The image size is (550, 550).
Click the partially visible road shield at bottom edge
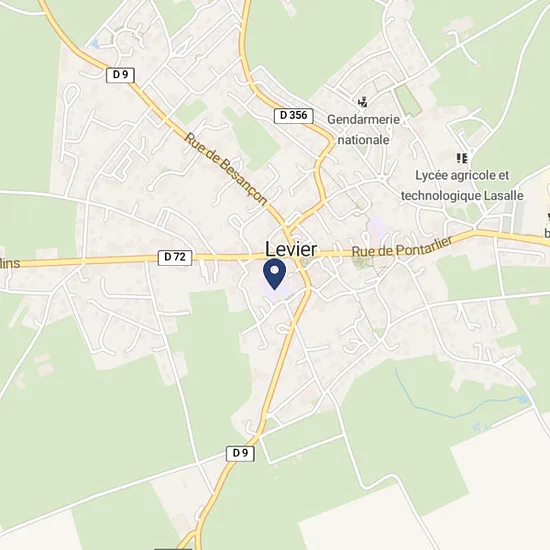pyautogui.click(x=173, y=548)
